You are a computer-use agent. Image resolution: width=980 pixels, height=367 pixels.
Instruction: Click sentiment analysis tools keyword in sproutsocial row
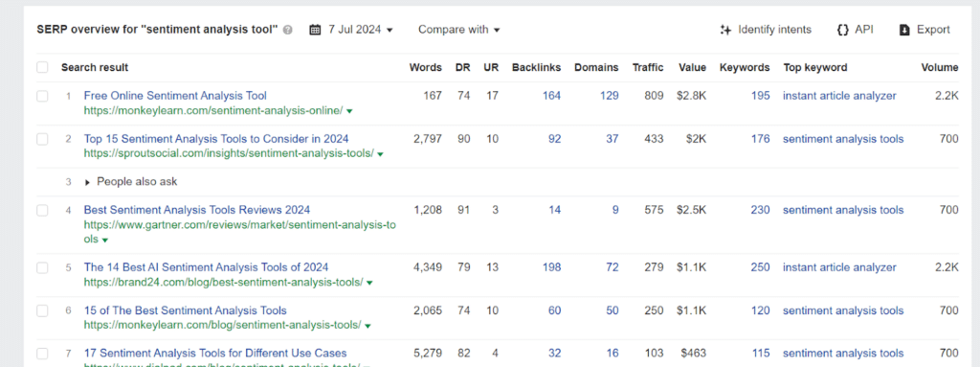coord(843,138)
